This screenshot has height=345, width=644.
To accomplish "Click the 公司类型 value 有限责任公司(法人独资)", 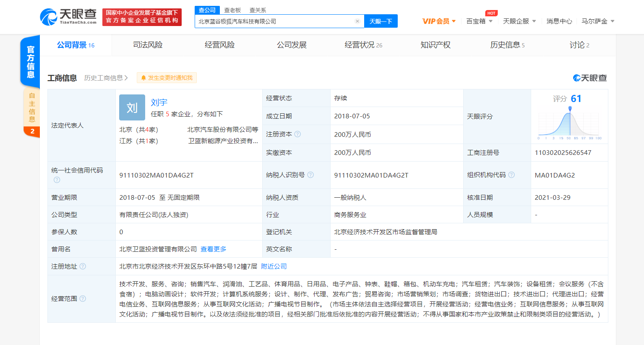I will click(x=154, y=215).
